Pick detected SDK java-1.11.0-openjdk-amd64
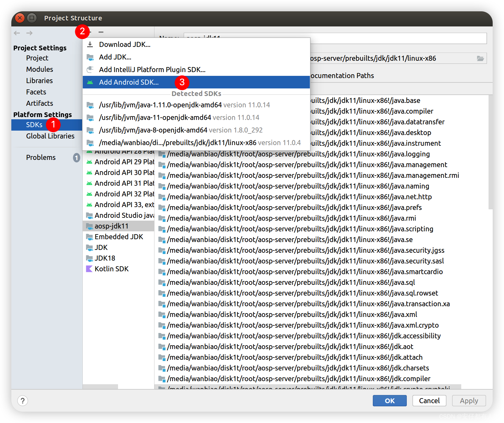Image resolution: width=504 pixels, height=423 pixels. click(x=196, y=105)
